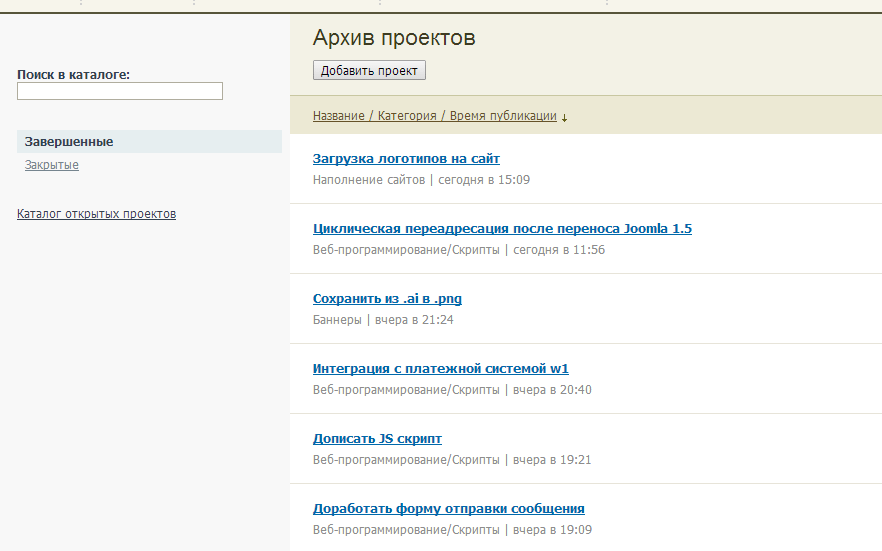Open project Сохранить из .ai в .png

pyautogui.click(x=387, y=298)
